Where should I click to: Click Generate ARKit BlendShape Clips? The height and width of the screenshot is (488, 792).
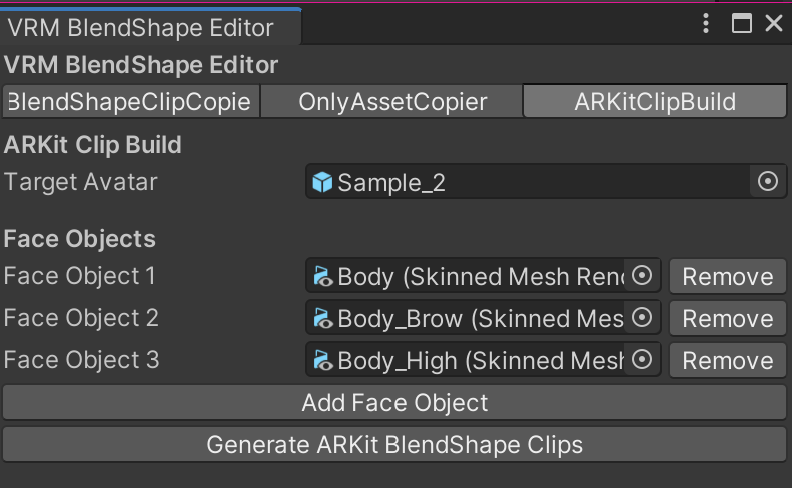[394, 445]
